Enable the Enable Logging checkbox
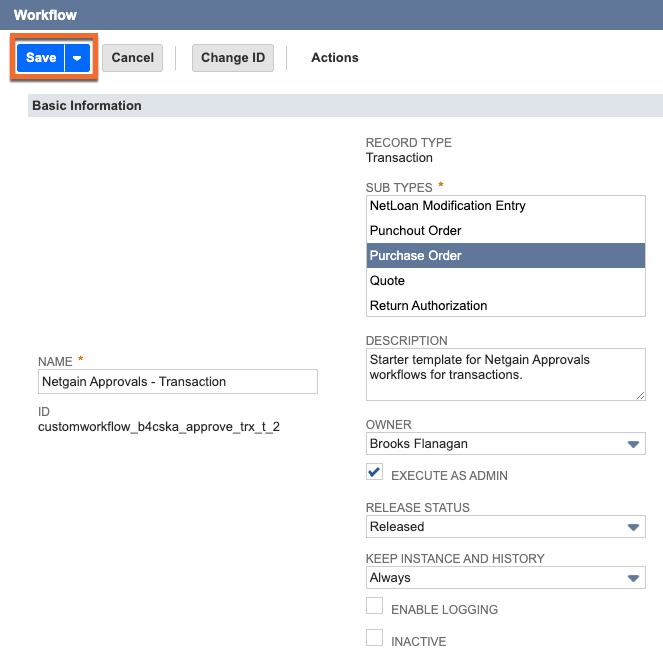This screenshot has height=663, width=663. (x=375, y=607)
